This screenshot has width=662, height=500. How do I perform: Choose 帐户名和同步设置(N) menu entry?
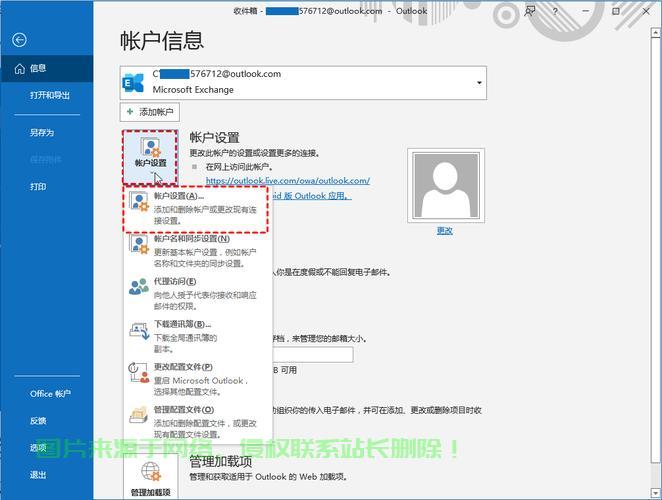[198, 251]
